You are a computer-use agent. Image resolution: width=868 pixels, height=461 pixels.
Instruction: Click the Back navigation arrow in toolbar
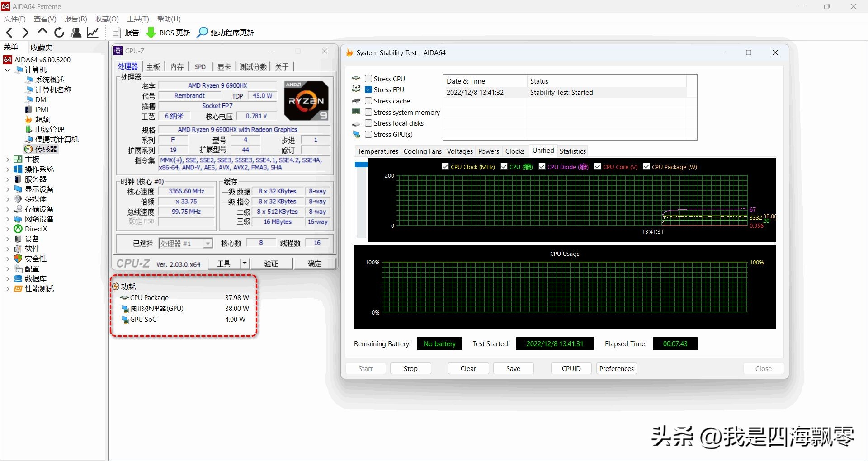[9, 33]
